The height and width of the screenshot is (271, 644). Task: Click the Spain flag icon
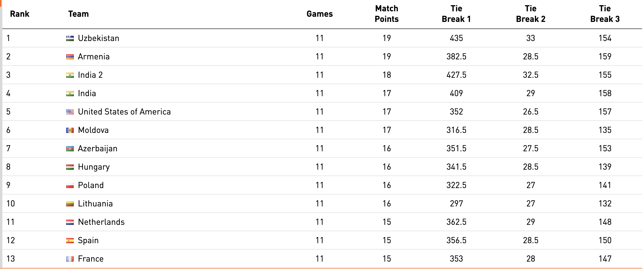point(70,241)
